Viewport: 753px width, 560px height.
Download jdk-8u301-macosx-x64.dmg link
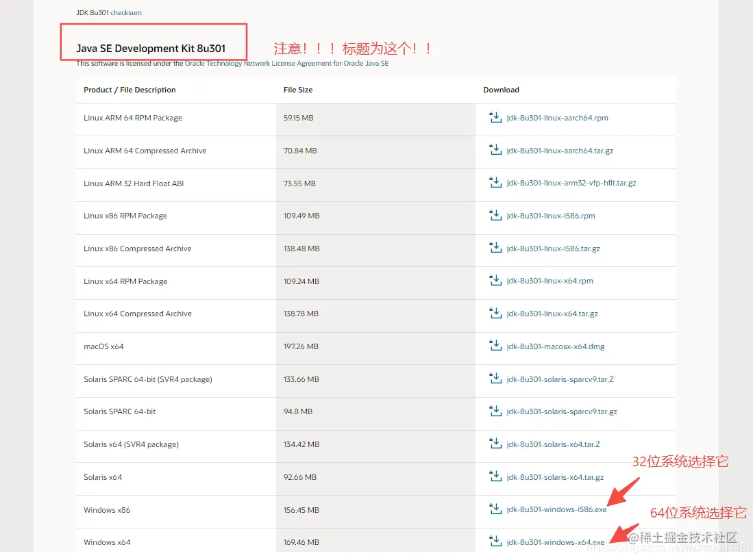tap(555, 346)
